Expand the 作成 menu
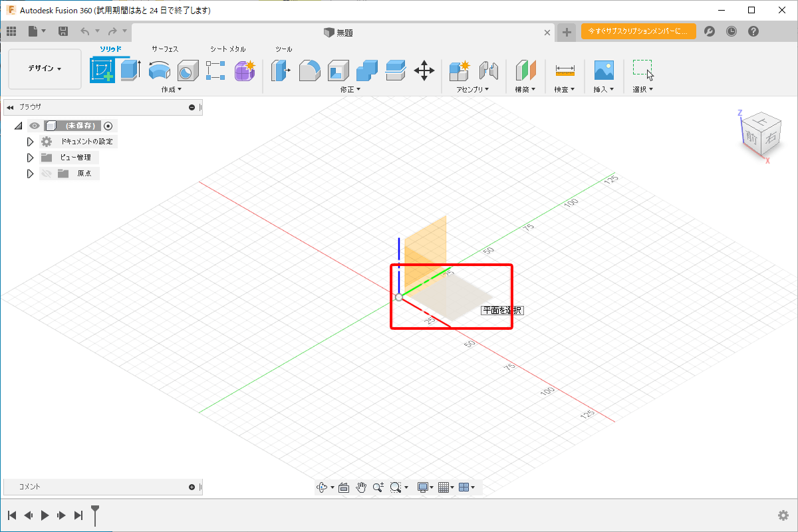Image resolution: width=798 pixels, height=532 pixels. [x=171, y=89]
